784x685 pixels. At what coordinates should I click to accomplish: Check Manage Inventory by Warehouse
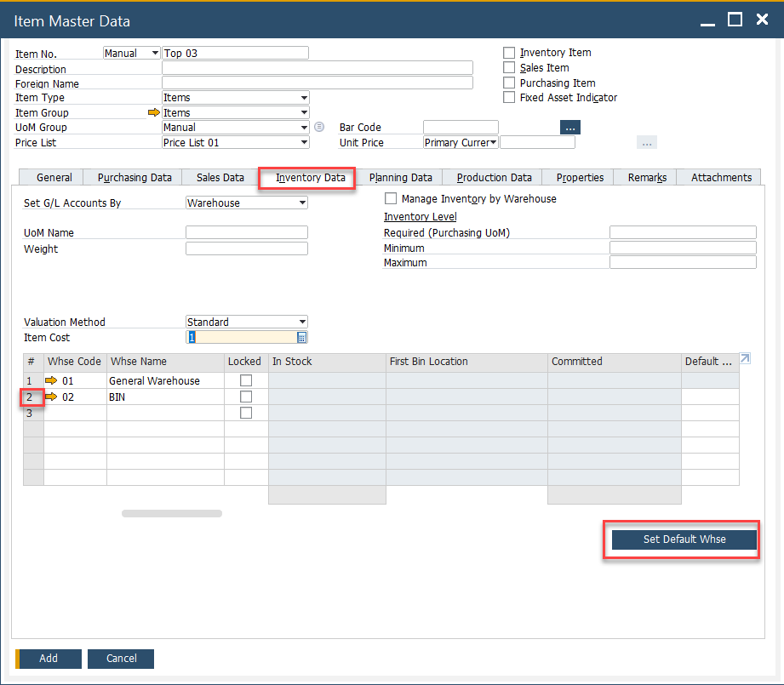pyautogui.click(x=391, y=199)
